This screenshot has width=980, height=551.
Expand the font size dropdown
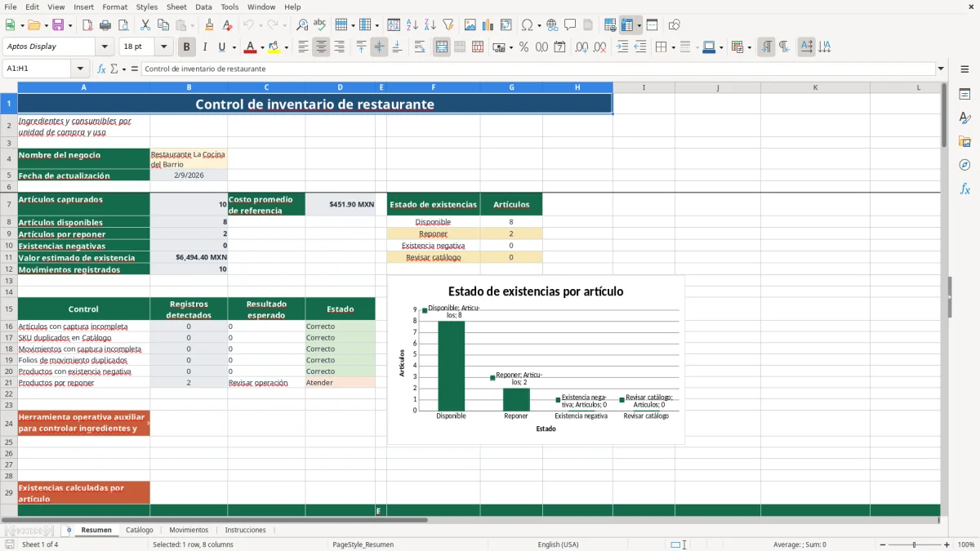click(x=163, y=47)
